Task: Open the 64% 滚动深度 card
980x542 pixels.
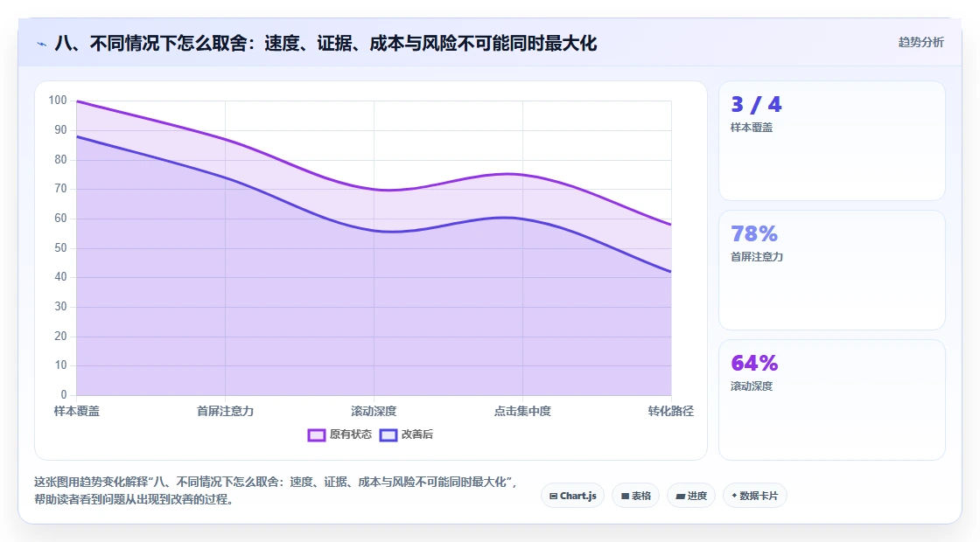Action: [832, 400]
